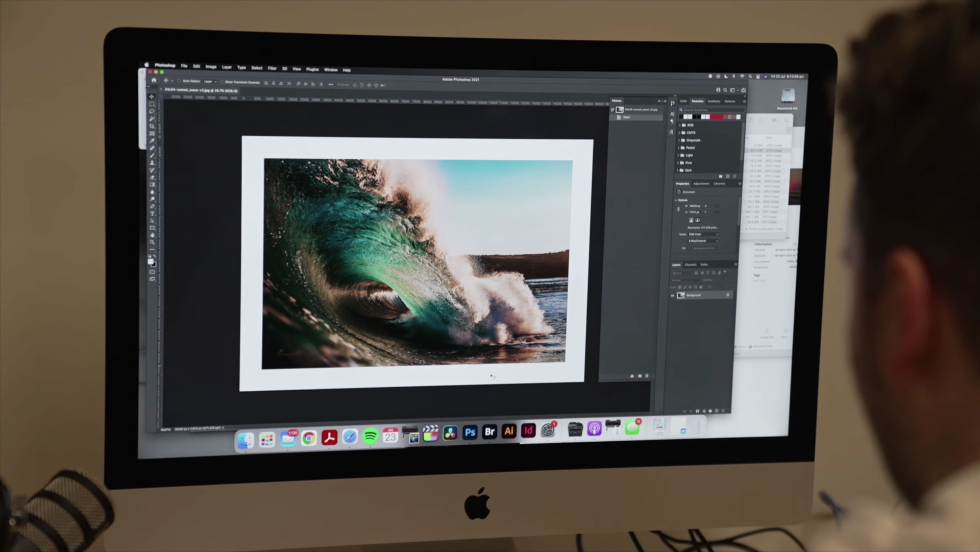Viewport: 980px width, 552px height.
Task: Switch to the Gradients tab
Action: click(714, 101)
